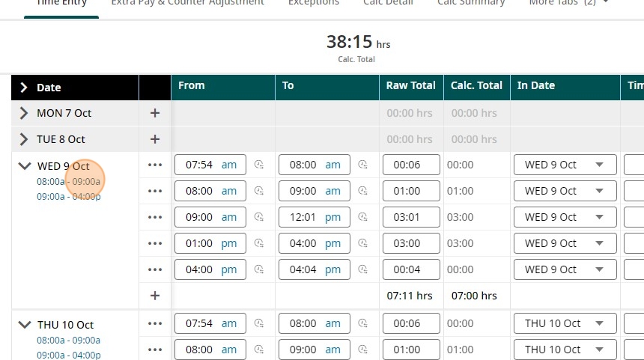Screen dimensions: 644x360
Task: Expand the MON 7 Oct row
Action: coord(24,113)
